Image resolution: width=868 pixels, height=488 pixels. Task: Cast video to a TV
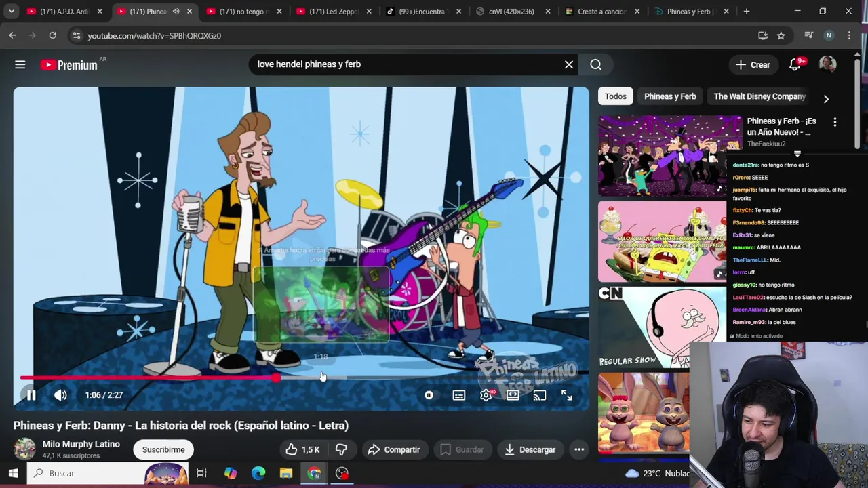pos(540,395)
